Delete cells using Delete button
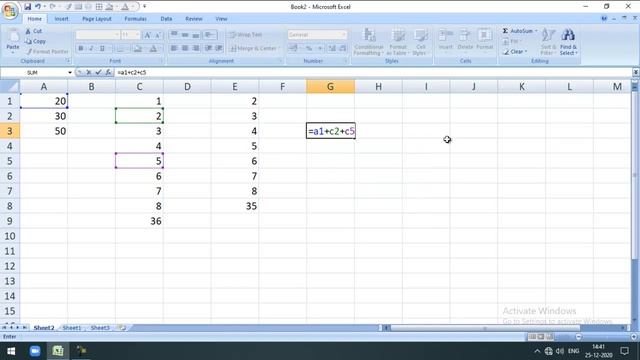This screenshot has height=360, width=640. point(465,40)
